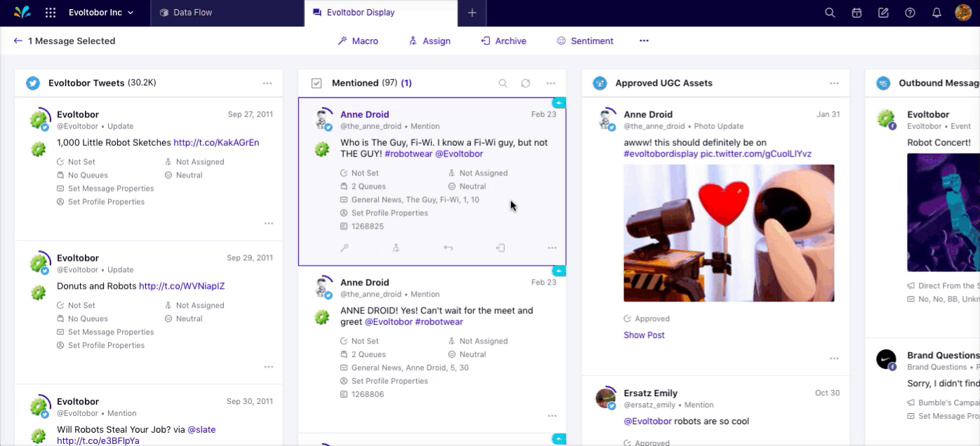Image resolution: width=980 pixels, height=446 pixels.
Task: Search within the Mentioned column
Action: click(x=503, y=83)
